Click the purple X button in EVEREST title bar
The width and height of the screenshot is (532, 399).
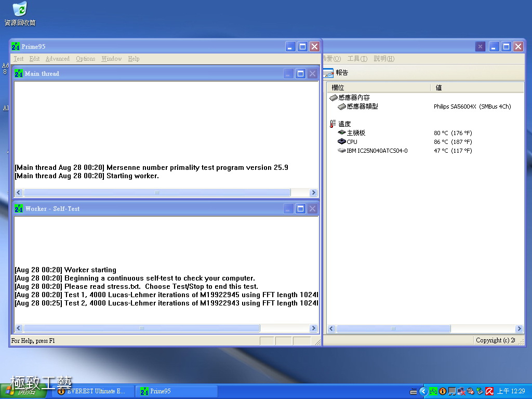[x=480, y=46]
